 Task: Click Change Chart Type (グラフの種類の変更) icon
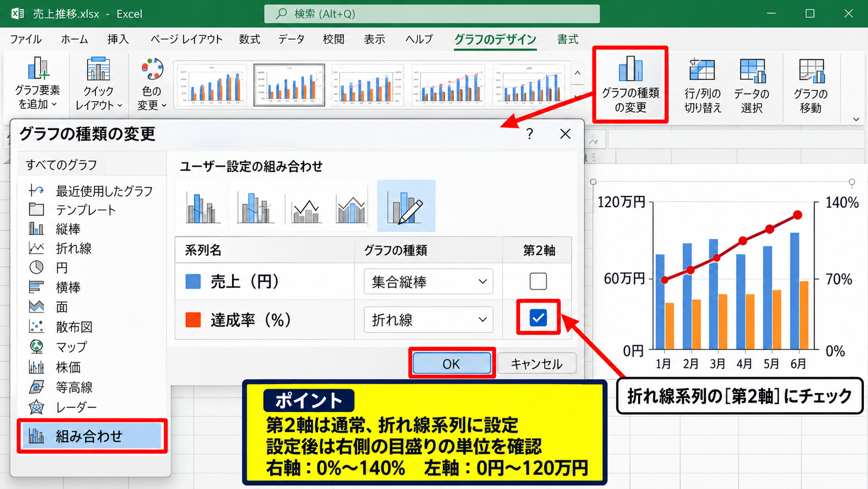pyautogui.click(x=630, y=69)
